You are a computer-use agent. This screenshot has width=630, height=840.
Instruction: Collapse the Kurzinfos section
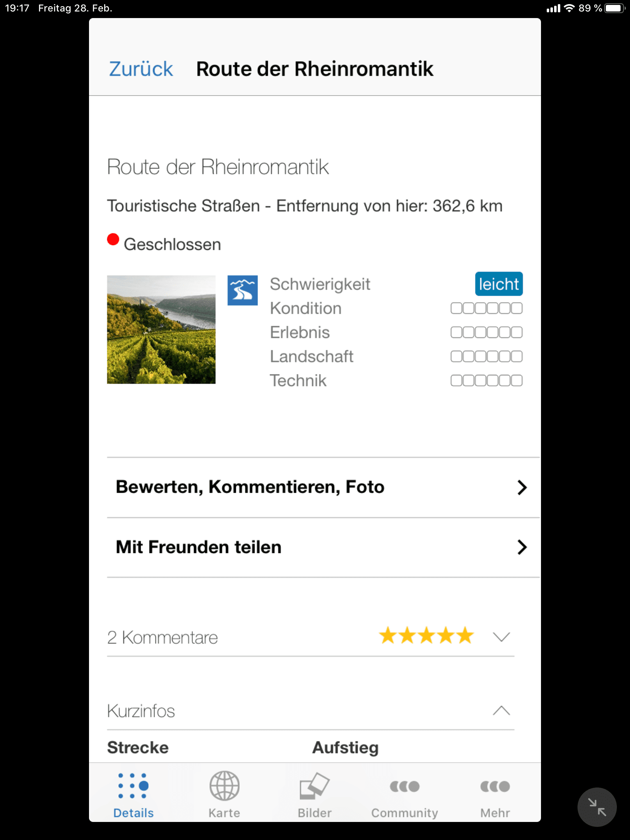pos(501,710)
